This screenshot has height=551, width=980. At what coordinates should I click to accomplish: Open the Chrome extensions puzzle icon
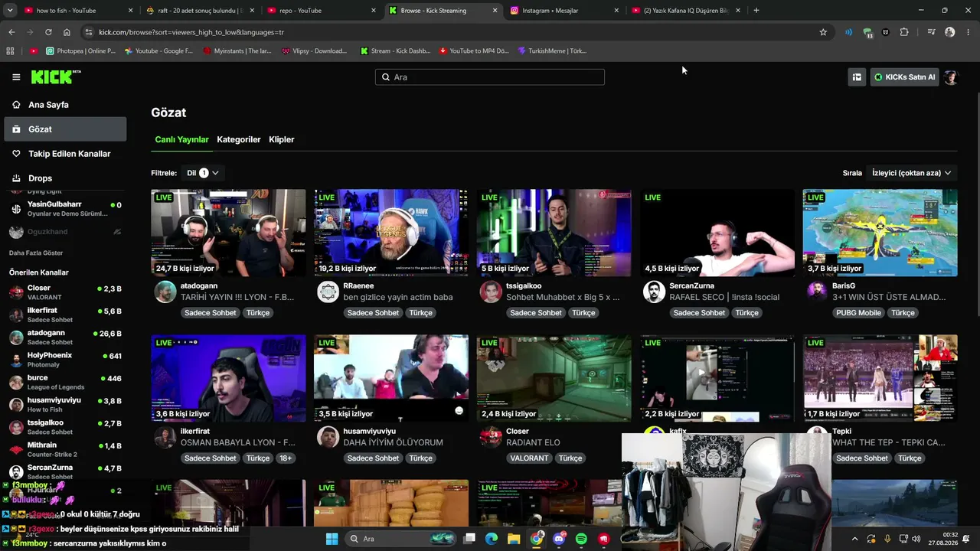(904, 32)
